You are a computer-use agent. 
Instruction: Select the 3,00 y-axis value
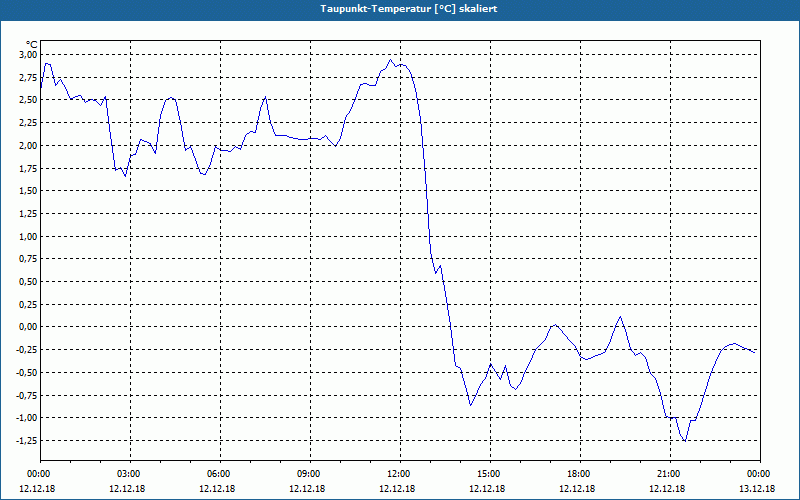pos(29,55)
